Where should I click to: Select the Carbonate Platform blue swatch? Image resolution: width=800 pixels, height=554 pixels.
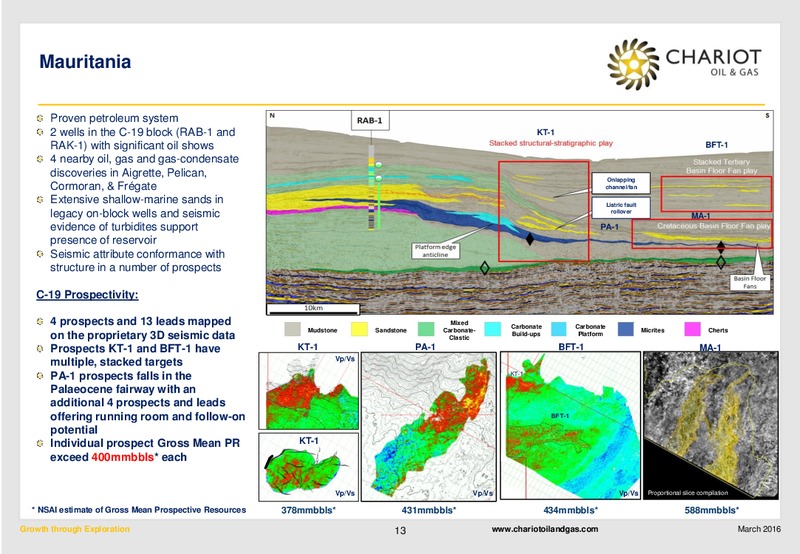tap(559, 330)
